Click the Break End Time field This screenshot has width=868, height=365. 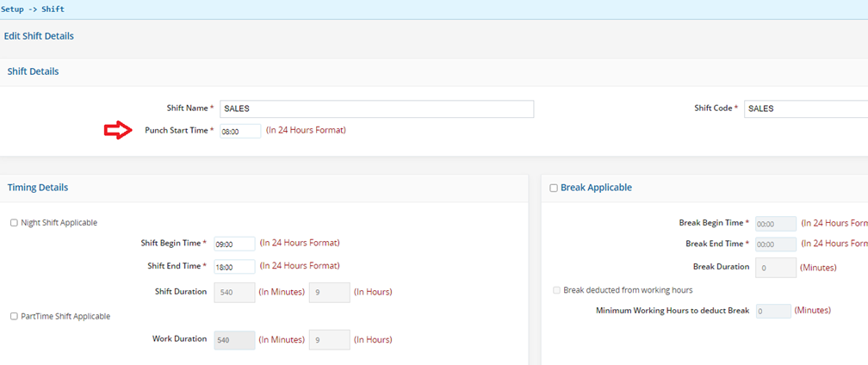pos(776,244)
